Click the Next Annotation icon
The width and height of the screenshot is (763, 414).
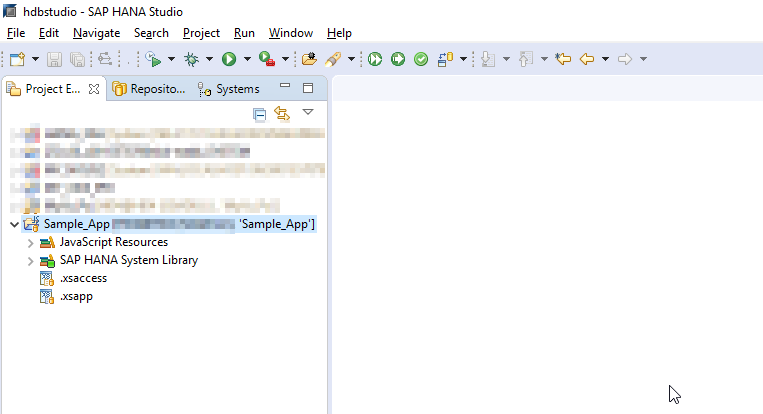pos(488,59)
